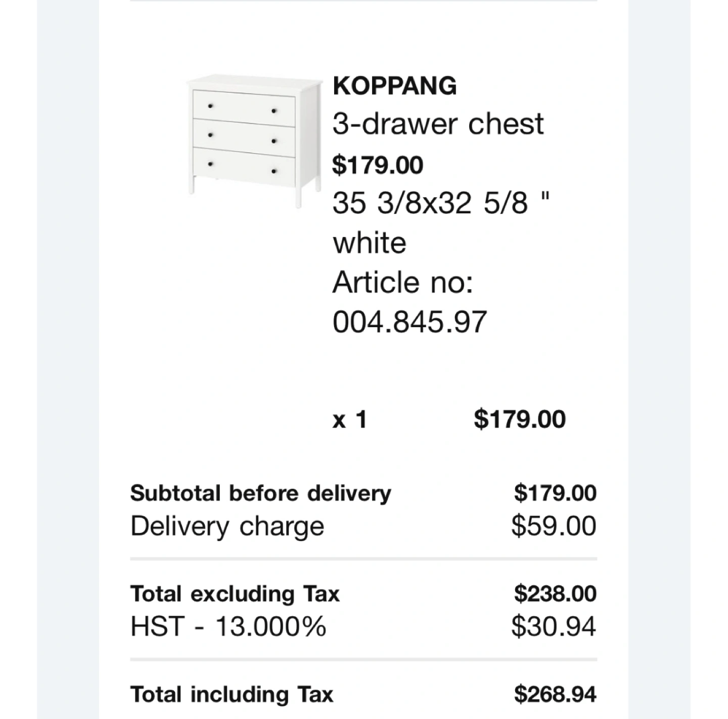728x719 pixels.
Task: Click the "Delivery charge" label
Action: click(227, 526)
